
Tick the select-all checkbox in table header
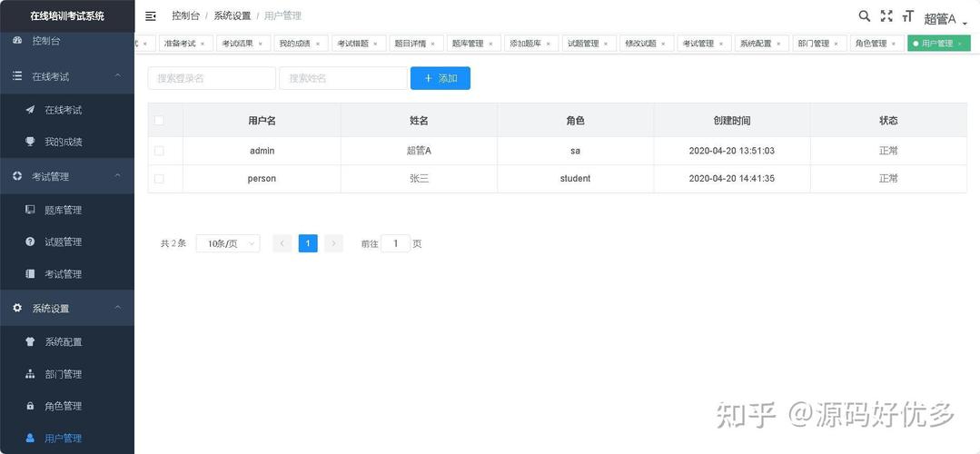pos(159,121)
